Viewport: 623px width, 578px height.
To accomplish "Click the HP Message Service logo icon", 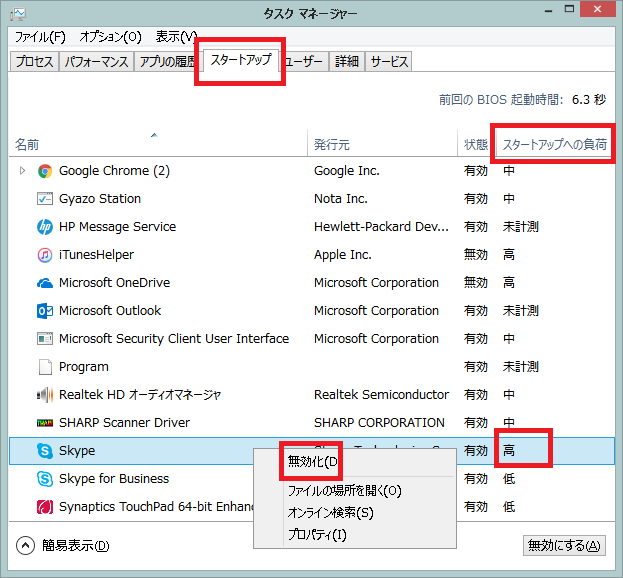I will (45, 227).
